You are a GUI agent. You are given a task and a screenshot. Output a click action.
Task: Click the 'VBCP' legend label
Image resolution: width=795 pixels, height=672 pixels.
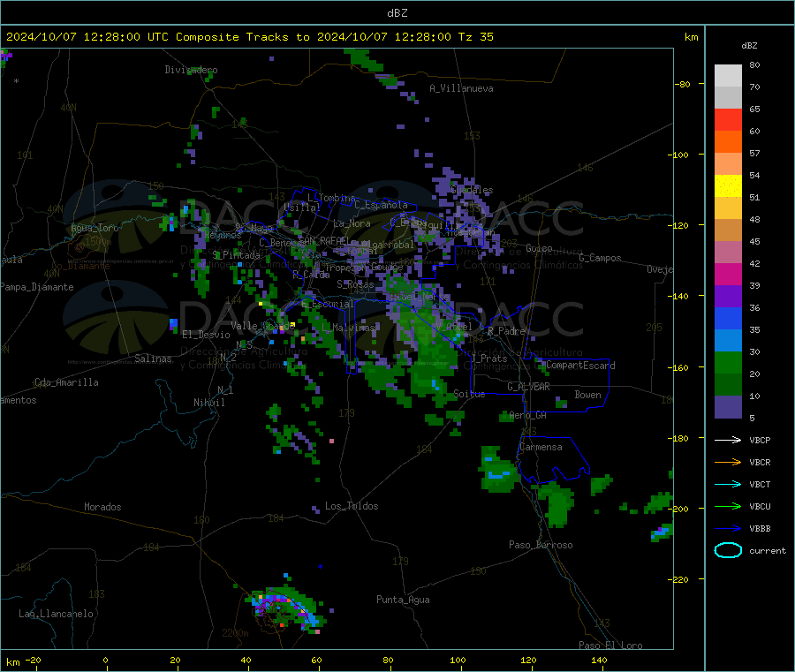click(760, 440)
